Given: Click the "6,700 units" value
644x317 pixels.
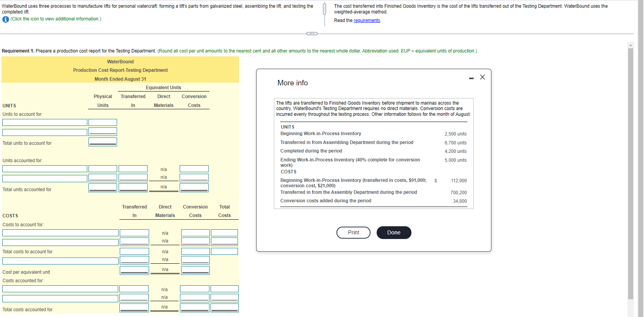Looking at the screenshot, I should 455,143.
